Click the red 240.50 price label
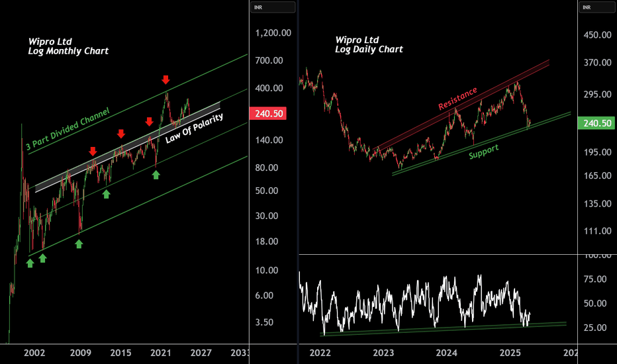 point(268,114)
